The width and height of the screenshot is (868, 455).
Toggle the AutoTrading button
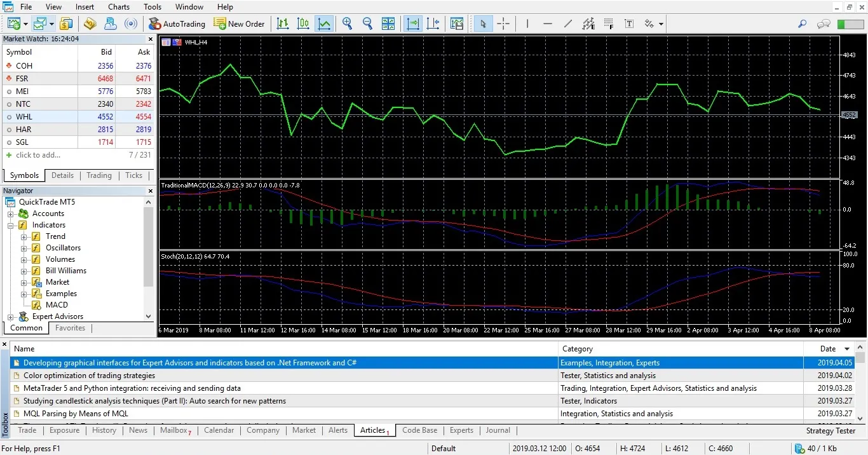click(177, 24)
